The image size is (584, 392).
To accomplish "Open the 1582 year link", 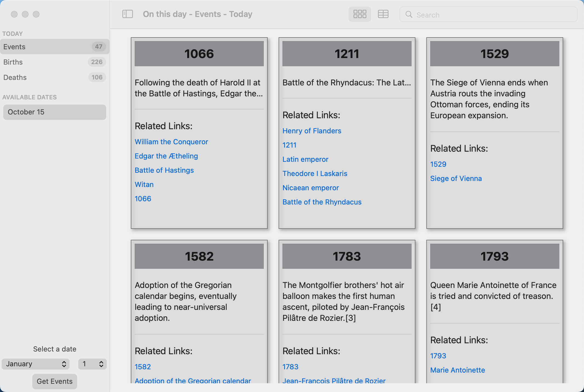I will click(143, 367).
